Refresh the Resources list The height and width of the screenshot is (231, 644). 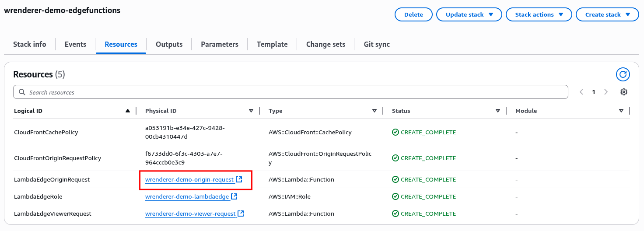point(623,74)
